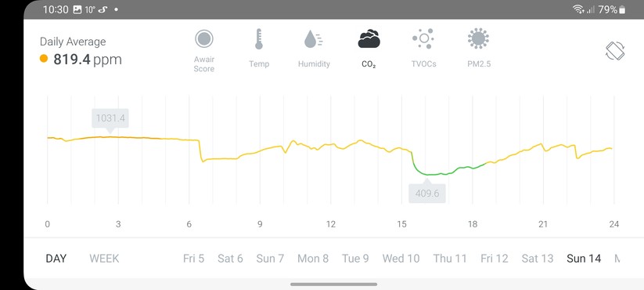Switch to the WEEK view
This screenshot has width=644, height=290.
point(104,259)
